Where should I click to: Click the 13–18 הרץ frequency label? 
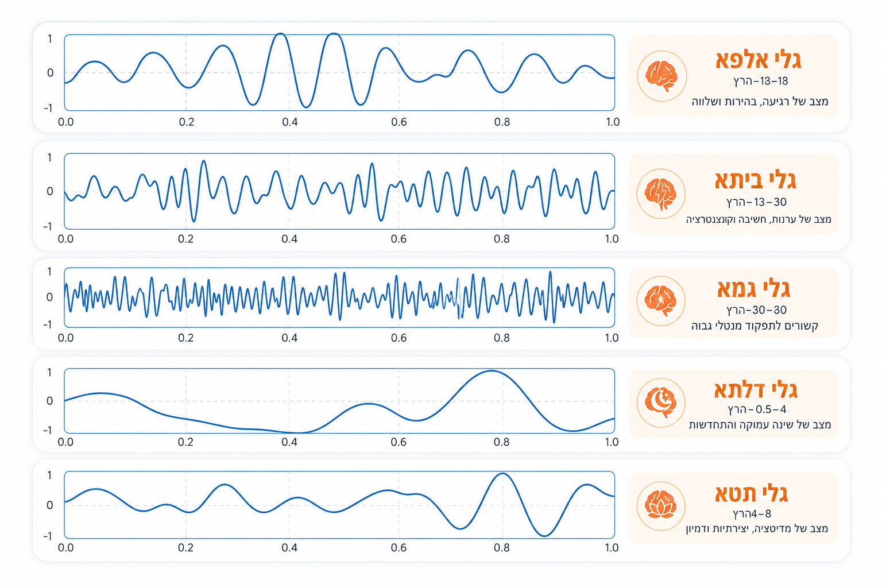pos(761,81)
